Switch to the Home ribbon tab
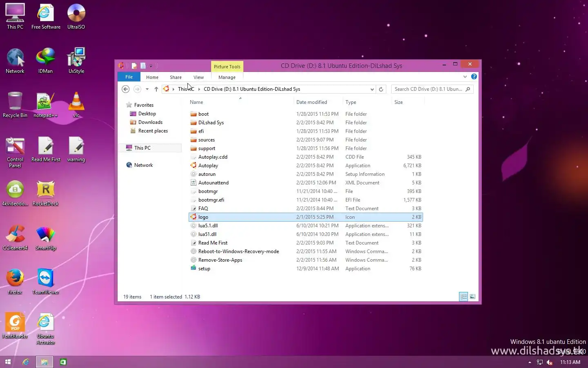 (152, 77)
